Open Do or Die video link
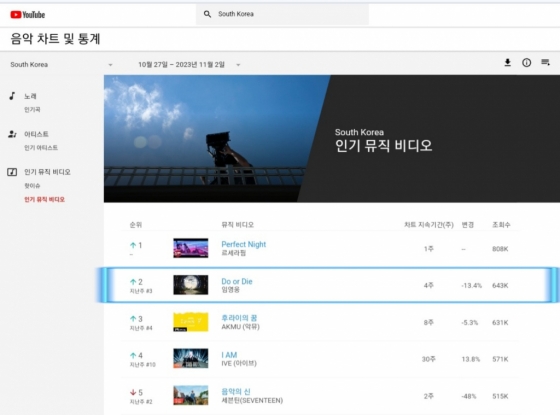 (237, 281)
